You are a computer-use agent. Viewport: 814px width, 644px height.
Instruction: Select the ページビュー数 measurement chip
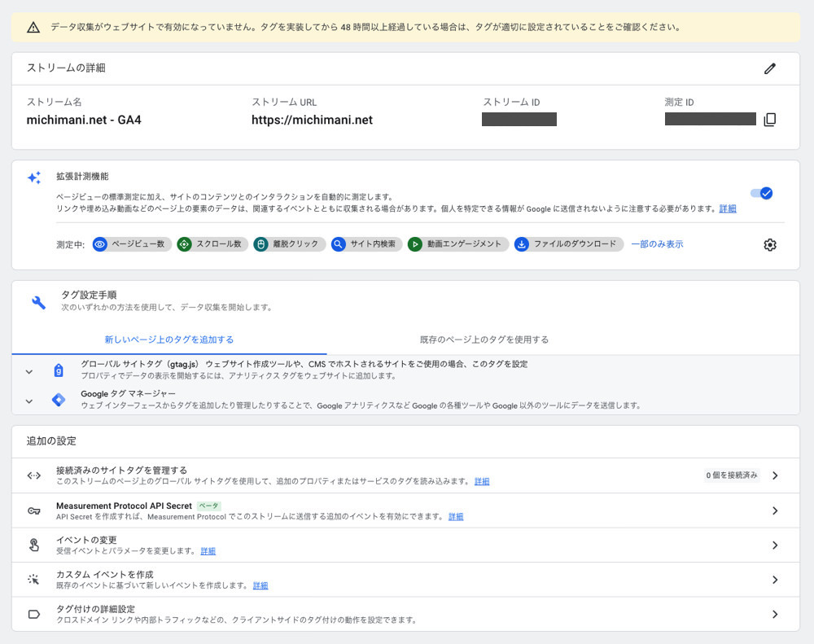tap(130, 243)
